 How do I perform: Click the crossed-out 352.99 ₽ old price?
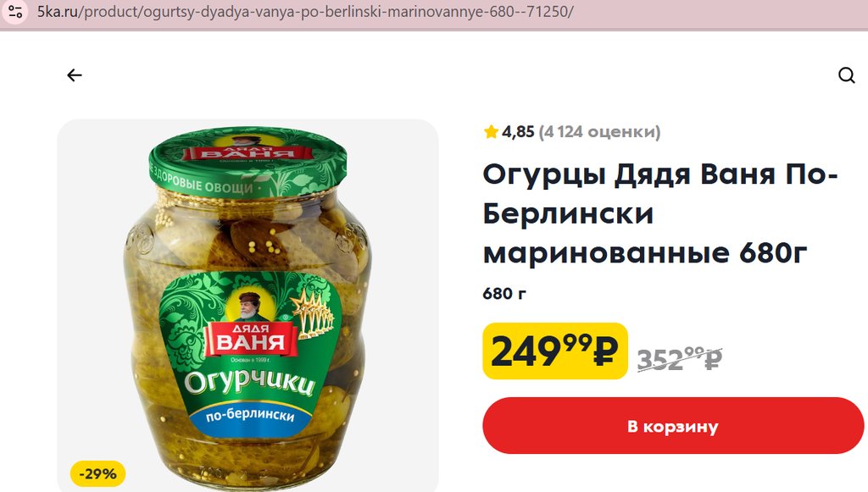coord(679,359)
